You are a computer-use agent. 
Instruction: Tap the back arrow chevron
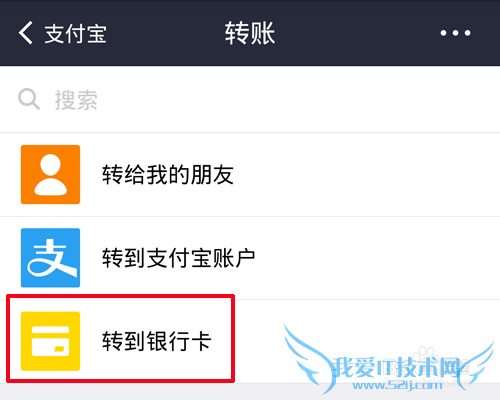tap(26, 33)
